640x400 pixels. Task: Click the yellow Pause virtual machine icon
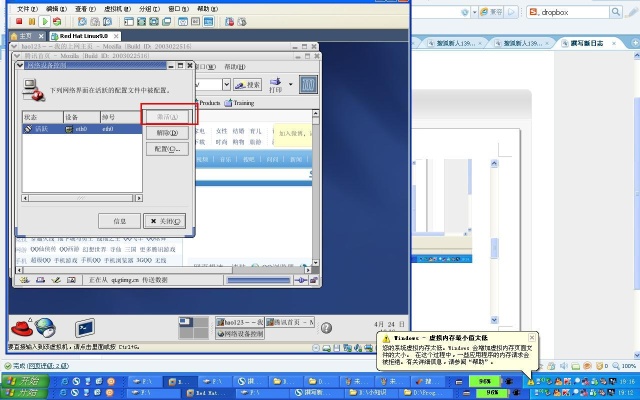click(32, 21)
